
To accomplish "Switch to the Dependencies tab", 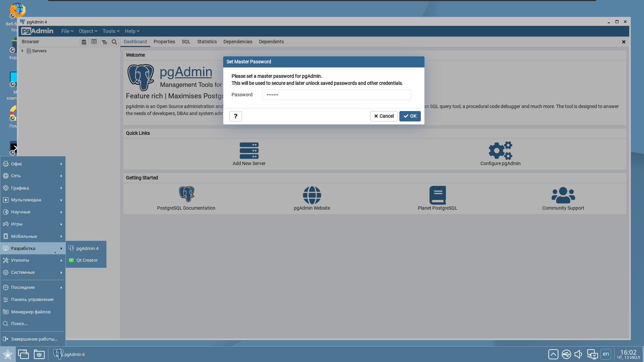I will [238, 42].
